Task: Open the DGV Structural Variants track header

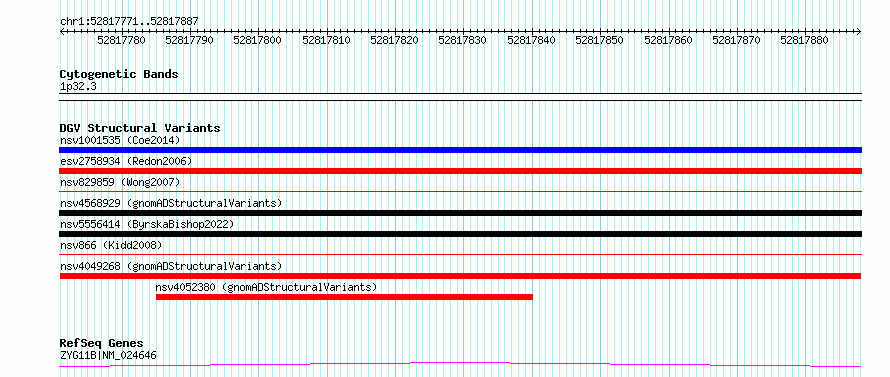Action: pyautogui.click(x=140, y=128)
